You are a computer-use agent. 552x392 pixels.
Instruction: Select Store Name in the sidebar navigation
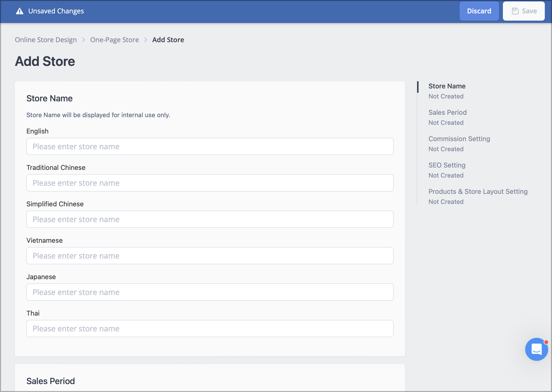pos(447,86)
